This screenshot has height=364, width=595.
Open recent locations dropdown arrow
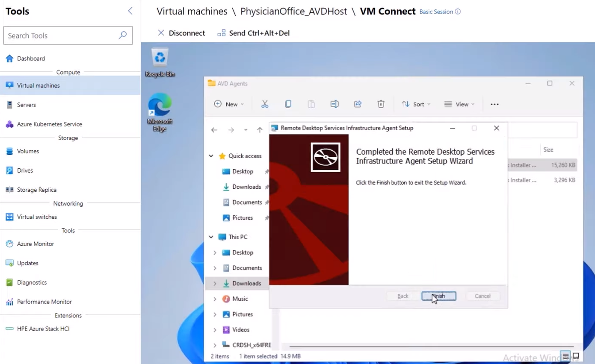246,130
